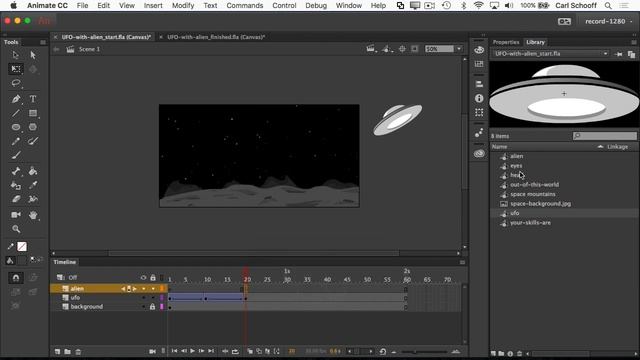Select the PolyStar tool
The image size is (640, 360).
click(x=33, y=127)
